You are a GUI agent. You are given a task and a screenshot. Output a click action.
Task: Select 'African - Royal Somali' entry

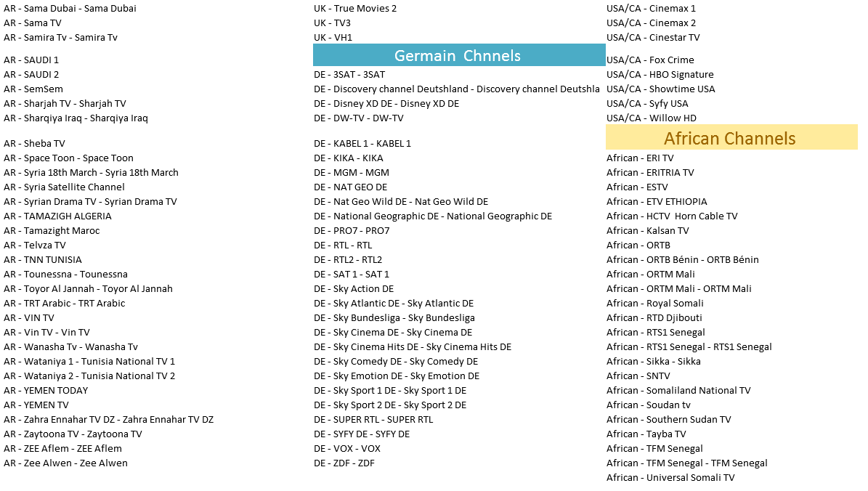(x=655, y=304)
